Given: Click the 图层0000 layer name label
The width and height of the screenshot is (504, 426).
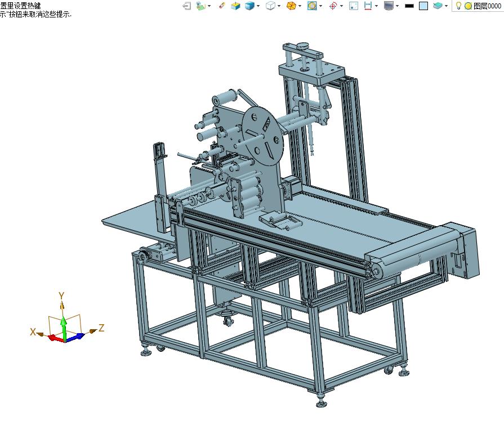Looking at the screenshot, I should tap(487, 6).
